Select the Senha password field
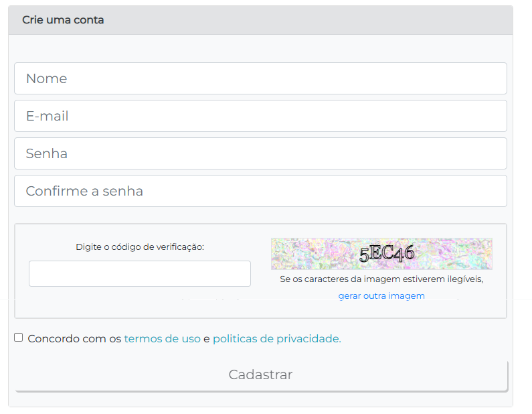 [260, 153]
